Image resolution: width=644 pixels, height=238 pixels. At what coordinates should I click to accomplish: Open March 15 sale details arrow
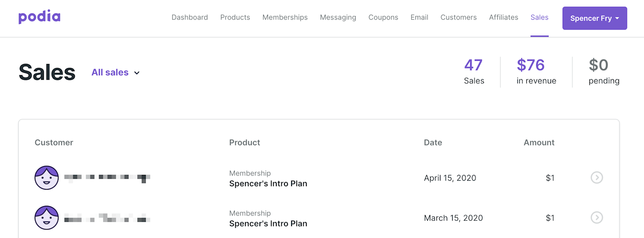pyautogui.click(x=597, y=218)
